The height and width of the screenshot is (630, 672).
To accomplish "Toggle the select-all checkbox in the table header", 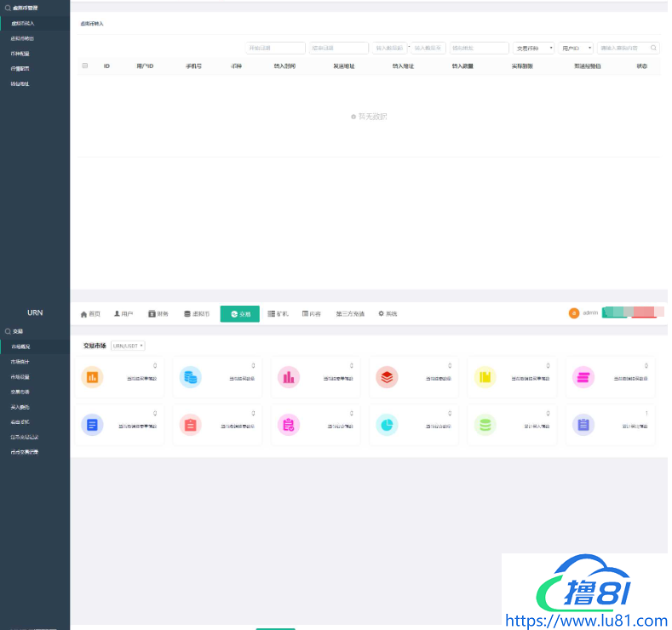I will point(85,66).
